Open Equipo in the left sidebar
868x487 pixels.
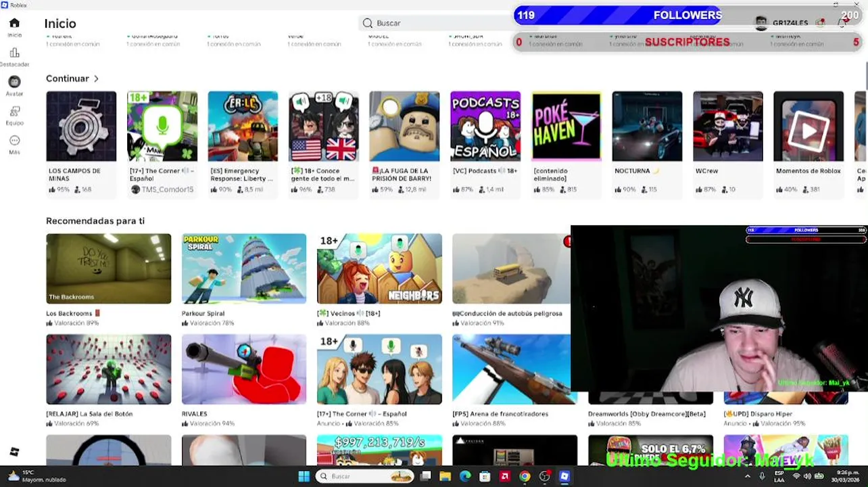click(14, 116)
